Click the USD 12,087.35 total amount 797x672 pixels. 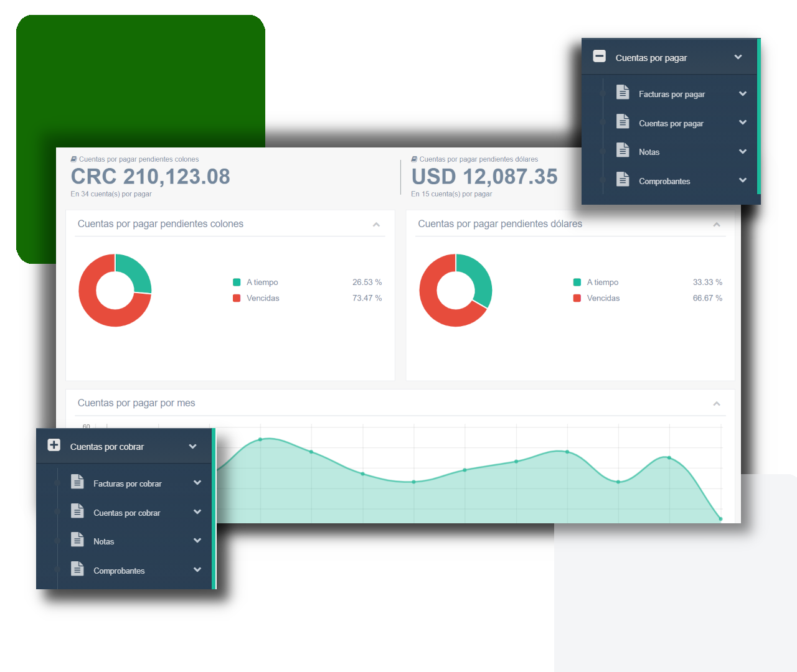[484, 177]
